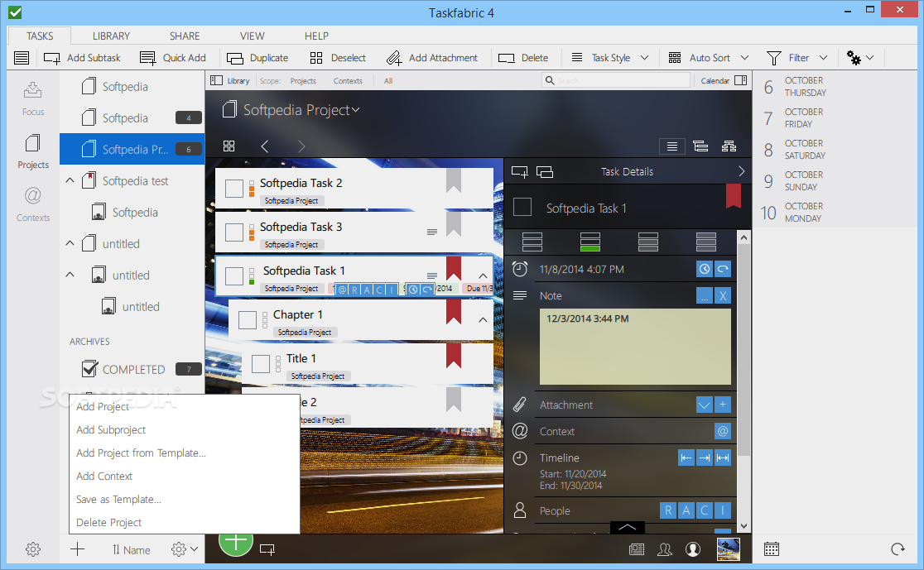Click the task list icon in toolbar
924x570 pixels.
pos(22,58)
